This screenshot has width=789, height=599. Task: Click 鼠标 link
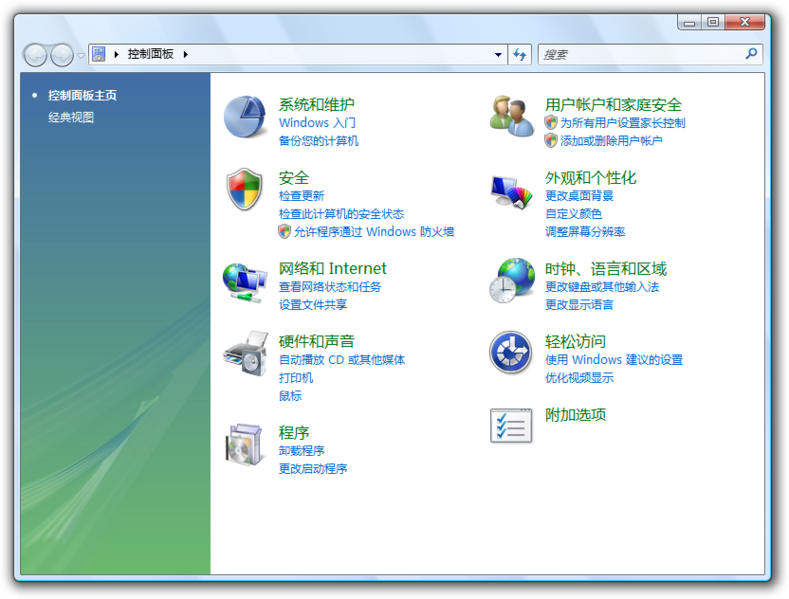coord(290,396)
